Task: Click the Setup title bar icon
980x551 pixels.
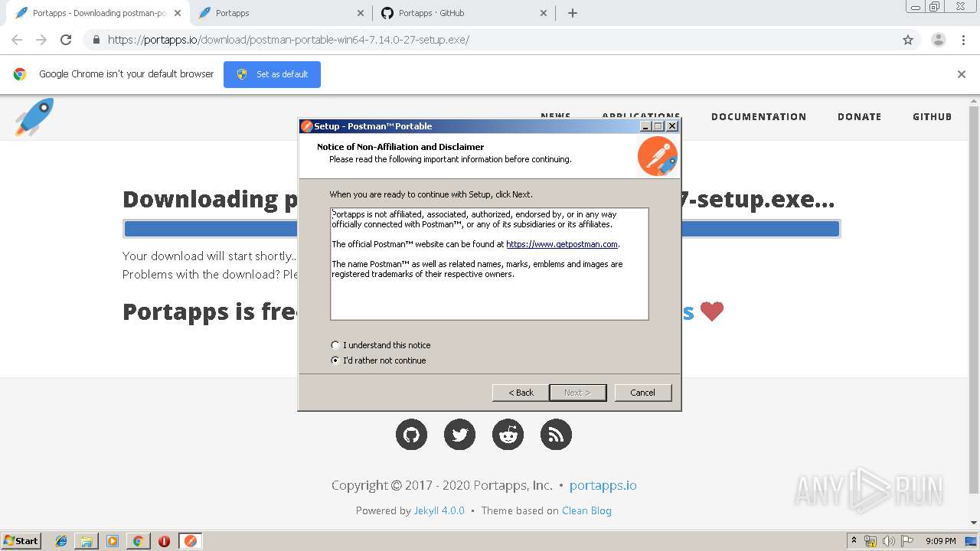Action: (x=306, y=126)
